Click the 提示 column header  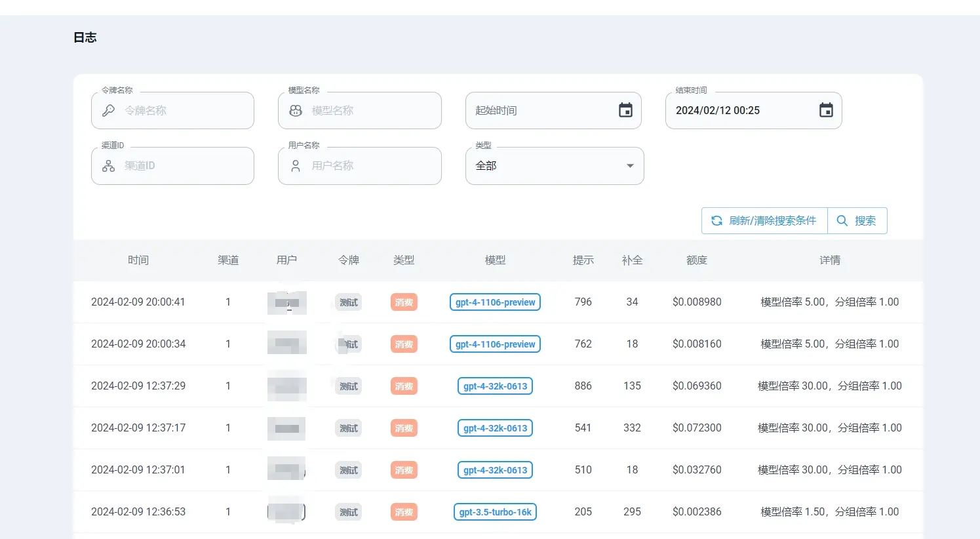(583, 260)
